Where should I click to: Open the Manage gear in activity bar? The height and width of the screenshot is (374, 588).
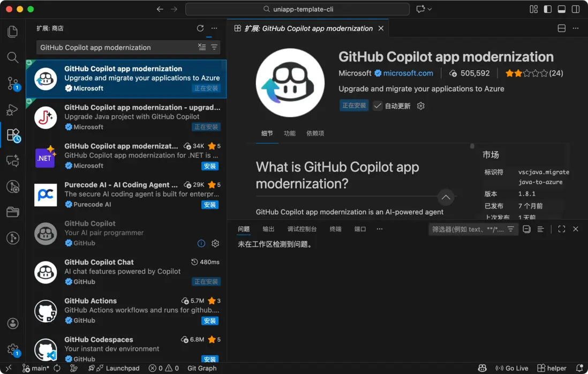(x=13, y=349)
